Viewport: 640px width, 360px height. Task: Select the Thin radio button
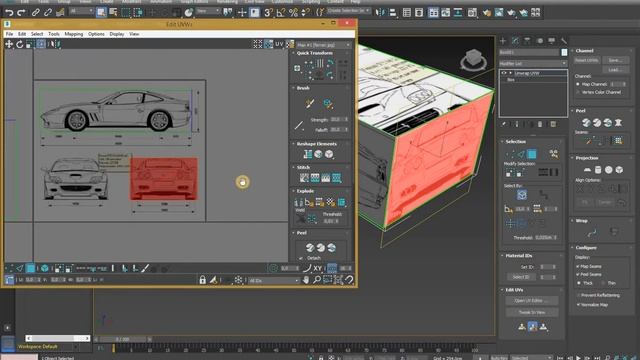click(x=603, y=283)
